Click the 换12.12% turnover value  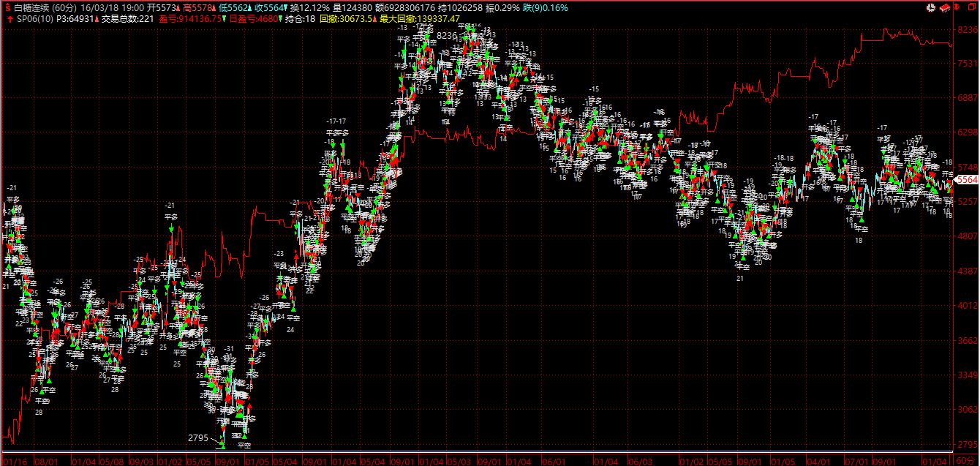[310, 7]
